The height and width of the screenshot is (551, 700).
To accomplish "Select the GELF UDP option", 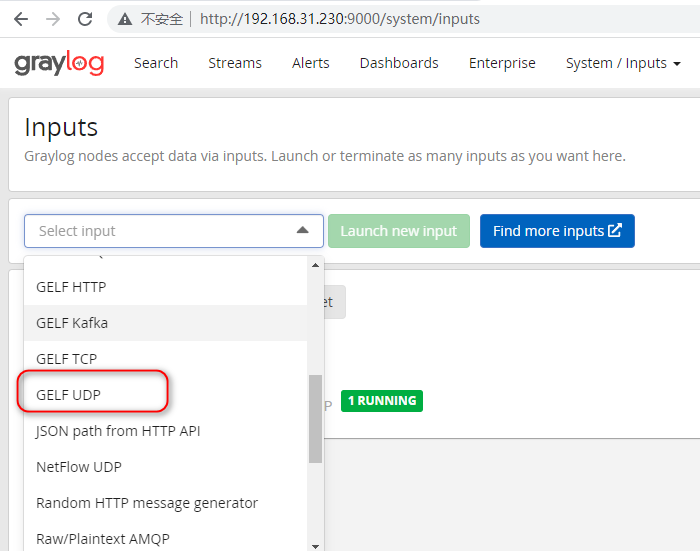I will tap(166, 395).
